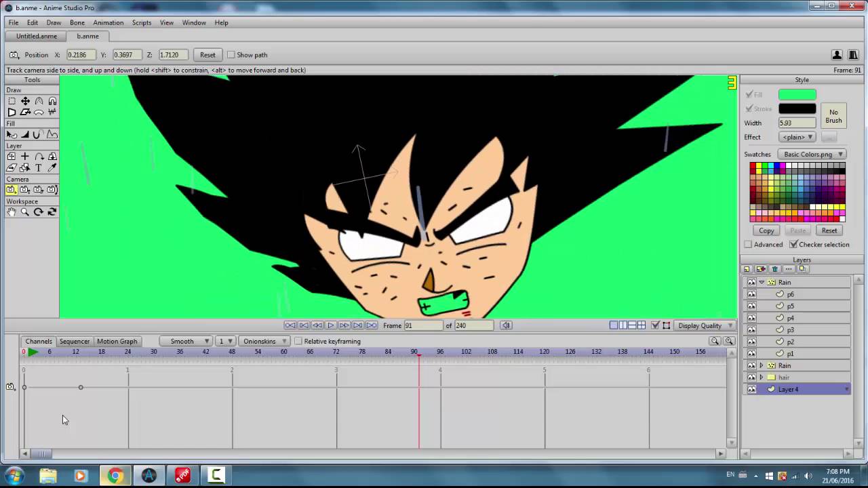
Task: Expand the hair group layer
Action: 762,377
